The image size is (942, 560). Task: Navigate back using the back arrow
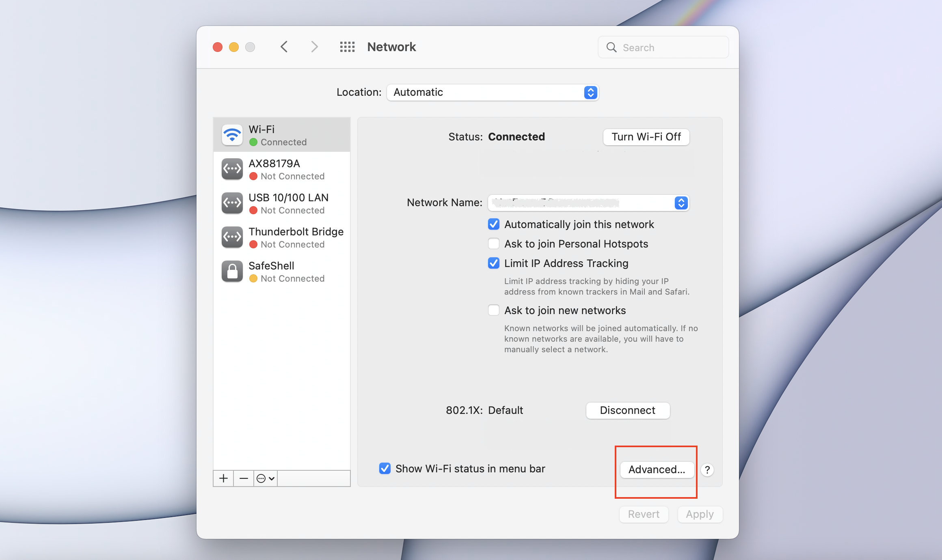click(x=284, y=47)
